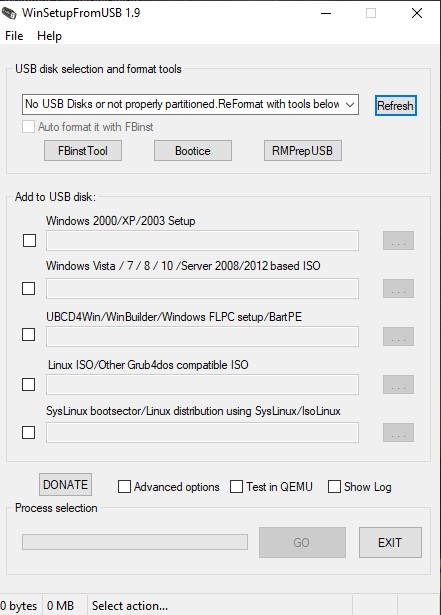Image resolution: width=441 pixels, height=615 pixels.
Task: Enable the Windows 2000/XP/2003 Setup checkbox
Action: (29, 240)
